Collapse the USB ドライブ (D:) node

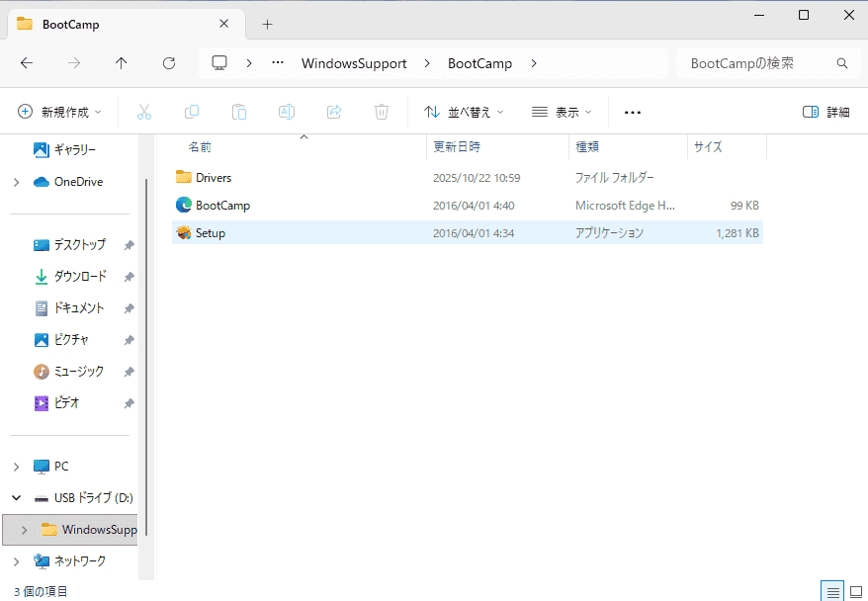(17, 498)
